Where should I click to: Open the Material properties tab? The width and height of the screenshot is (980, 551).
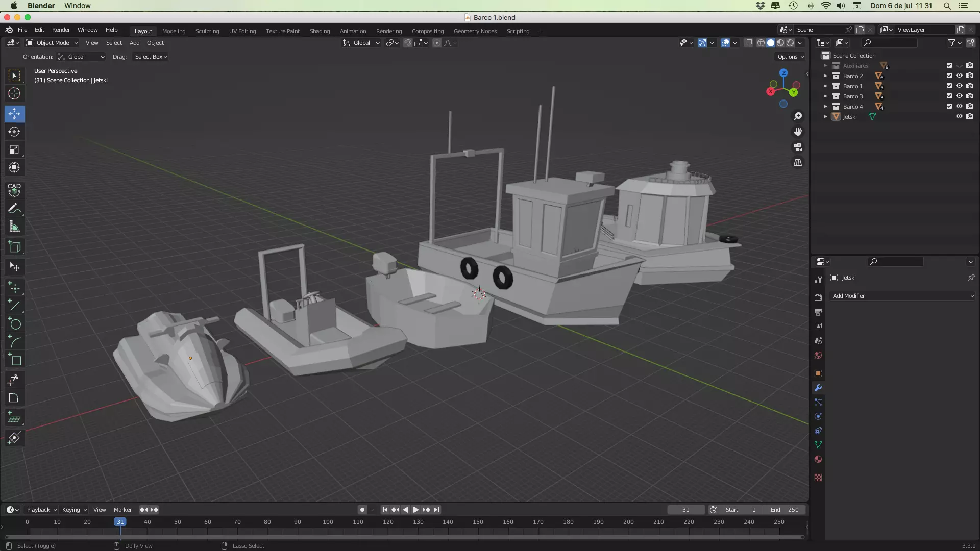(x=818, y=459)
